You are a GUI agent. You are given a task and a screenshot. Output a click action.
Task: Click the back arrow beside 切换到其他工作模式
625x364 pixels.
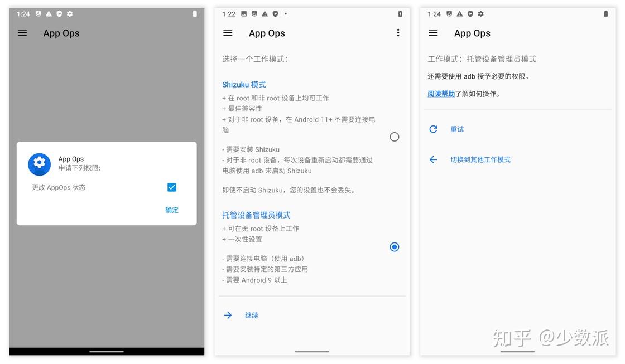[433, 159]
